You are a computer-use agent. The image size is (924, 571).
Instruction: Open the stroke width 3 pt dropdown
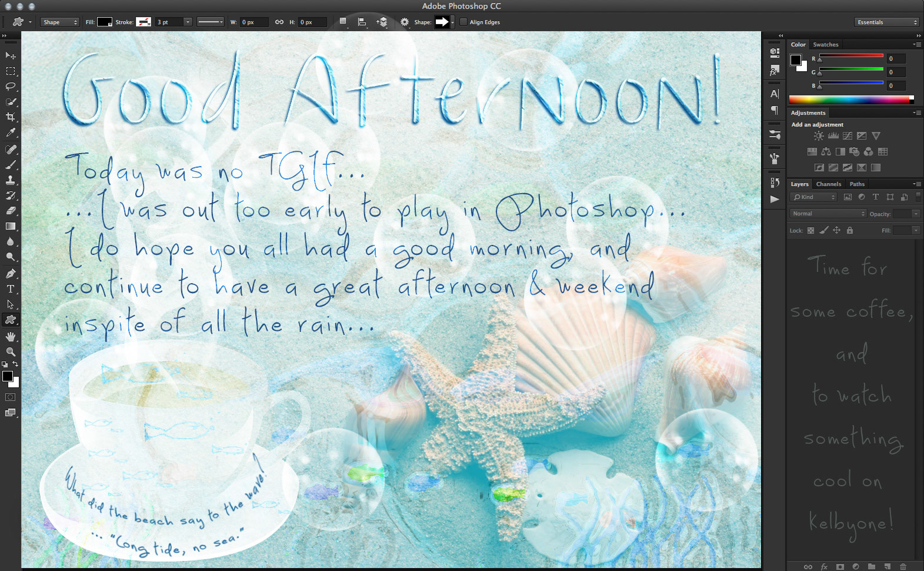188,22
